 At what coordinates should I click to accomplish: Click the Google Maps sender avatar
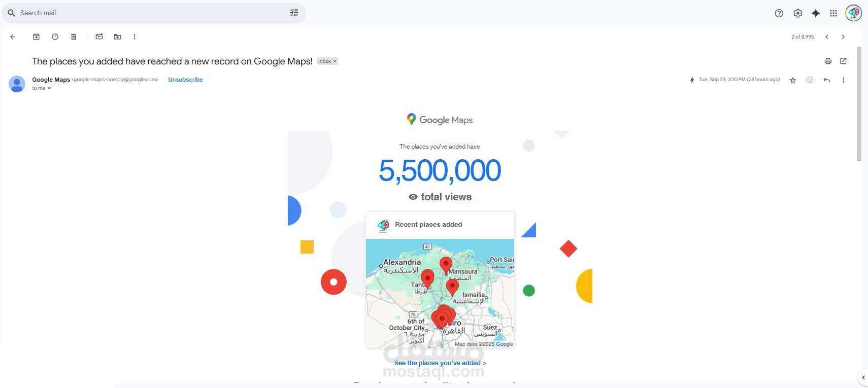(17, 84)
